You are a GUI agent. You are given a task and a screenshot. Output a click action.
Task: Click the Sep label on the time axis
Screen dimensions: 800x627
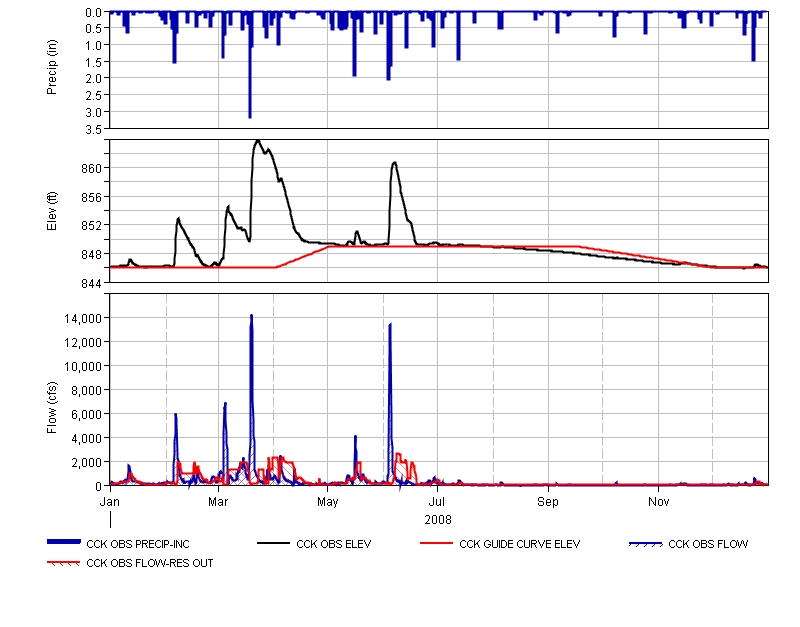tap(548, 499)
